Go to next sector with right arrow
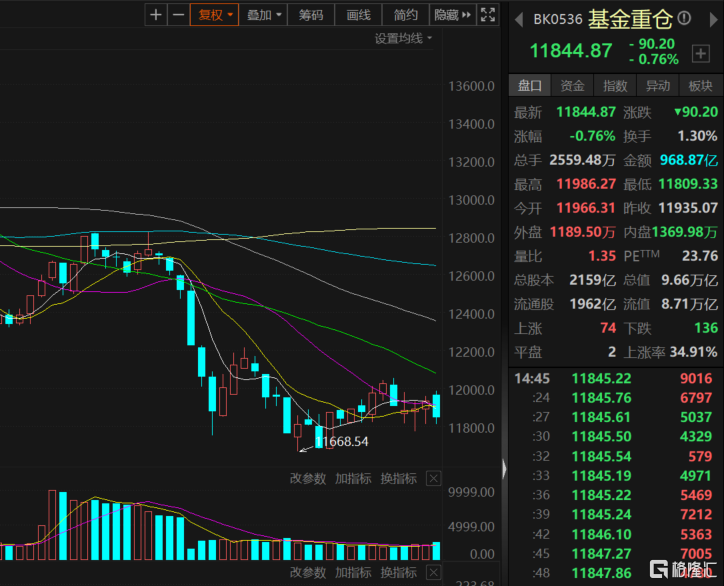Screen dimensions: 724x586 tap(713, 19)
